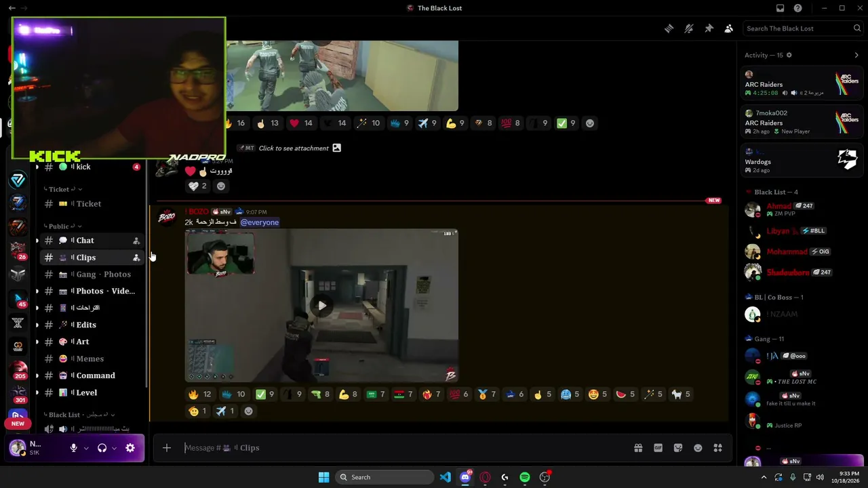Open the Inbox icon in title bar
Screen dimensions: 868x488
coord(780,8)
